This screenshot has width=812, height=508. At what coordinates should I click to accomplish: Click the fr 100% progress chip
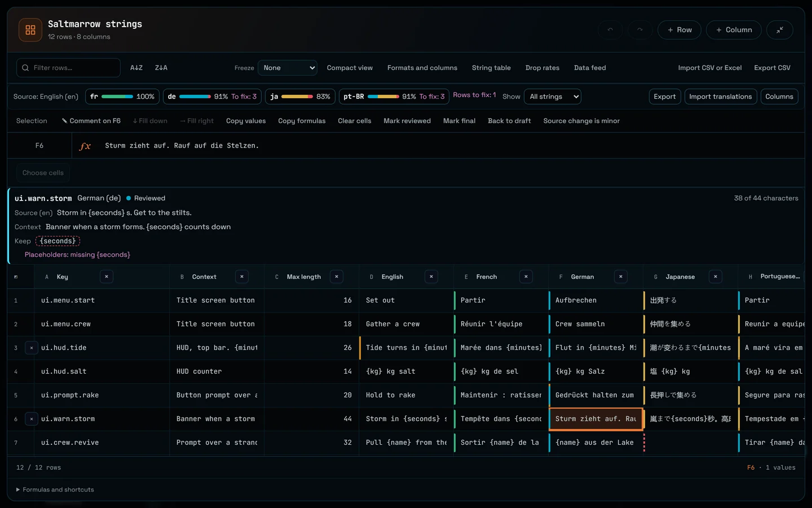pos(122,97)
